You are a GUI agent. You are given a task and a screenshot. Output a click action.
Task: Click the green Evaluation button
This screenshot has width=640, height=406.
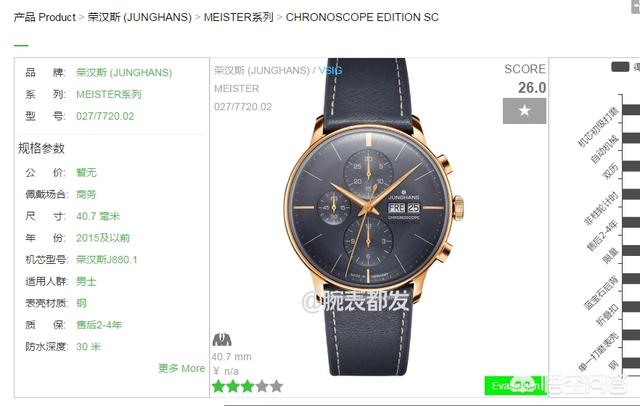coord(515,386)
